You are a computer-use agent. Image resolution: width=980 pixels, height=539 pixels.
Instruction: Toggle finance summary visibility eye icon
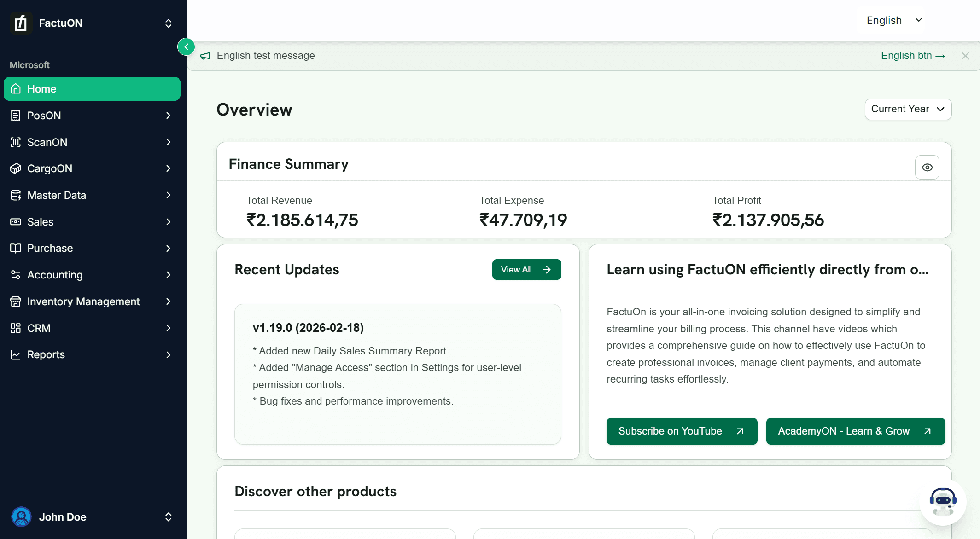coord(927,168)
